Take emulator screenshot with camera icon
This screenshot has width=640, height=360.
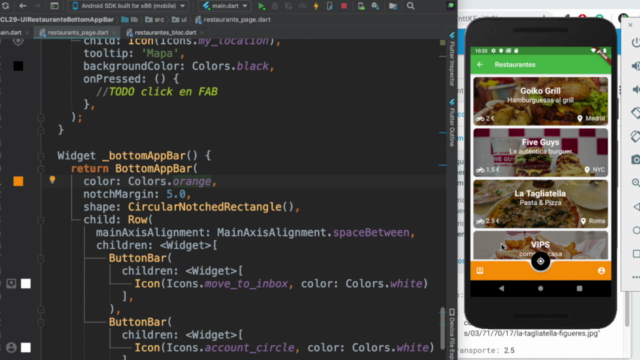636,160
